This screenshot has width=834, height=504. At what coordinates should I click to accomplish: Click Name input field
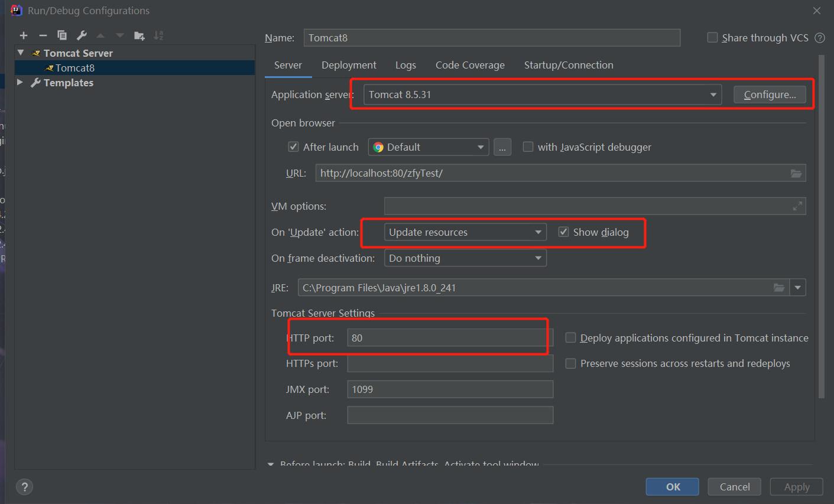492,38
